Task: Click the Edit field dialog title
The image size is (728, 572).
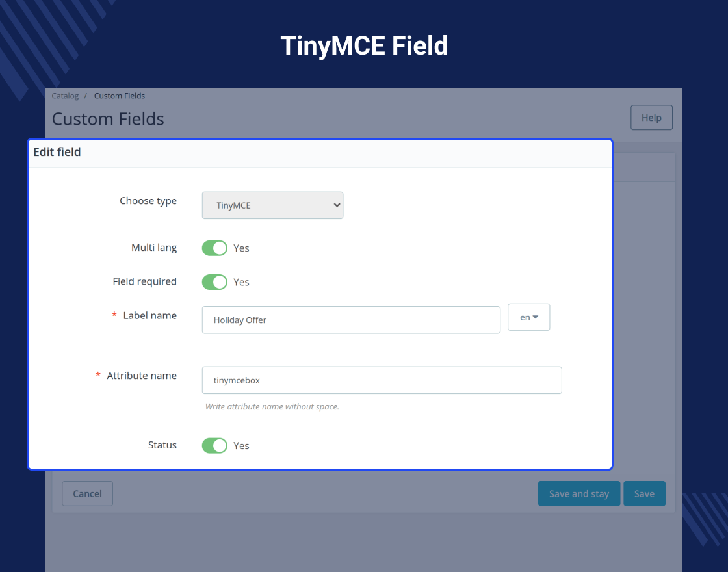Action: [x=57, y=152]
